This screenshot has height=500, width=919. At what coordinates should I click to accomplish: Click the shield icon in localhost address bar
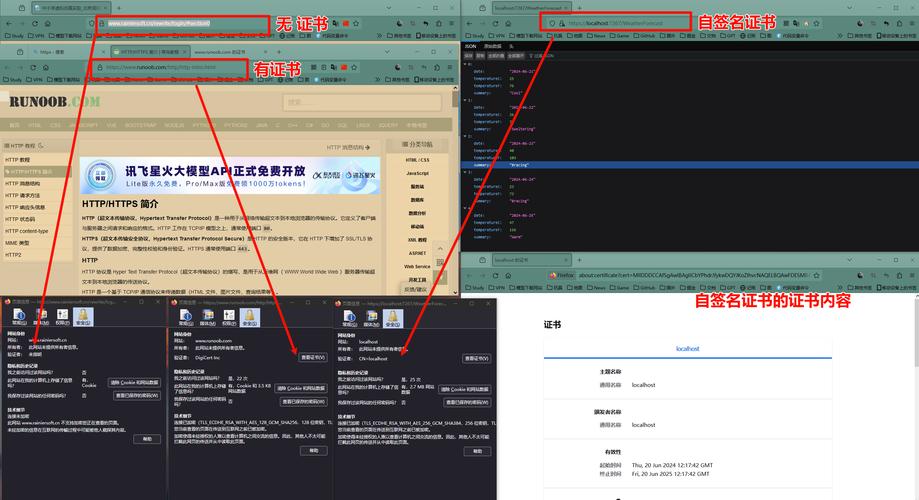click(552, 23)
